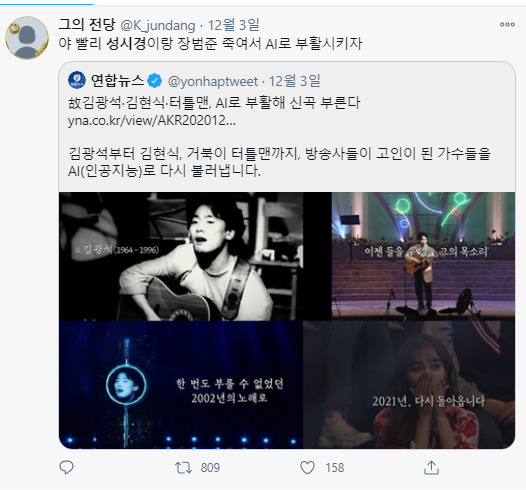Open the @K_jundang handle

point(158,25)
